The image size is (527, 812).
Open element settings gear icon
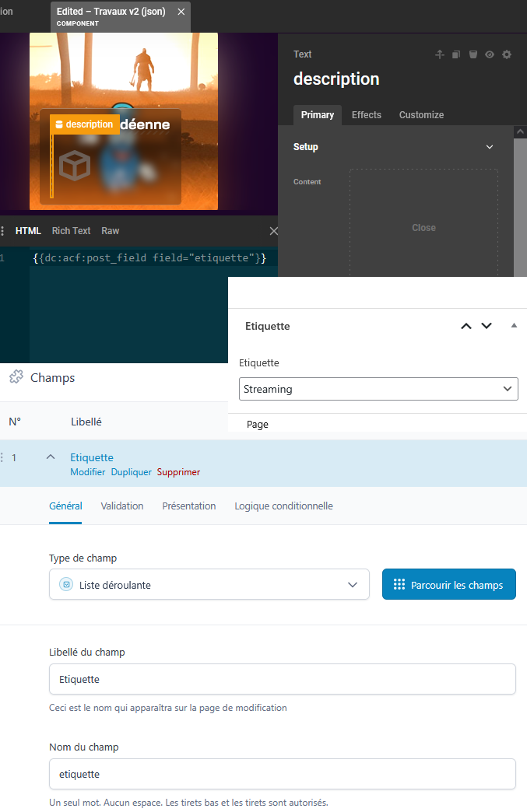pos(507,54)
